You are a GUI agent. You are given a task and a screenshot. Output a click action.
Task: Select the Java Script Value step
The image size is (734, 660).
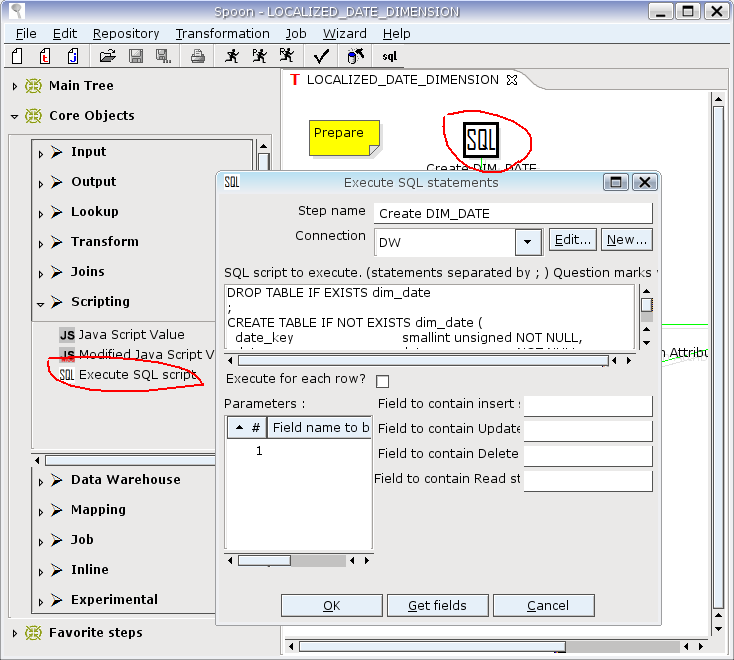[x=122, y=335]
